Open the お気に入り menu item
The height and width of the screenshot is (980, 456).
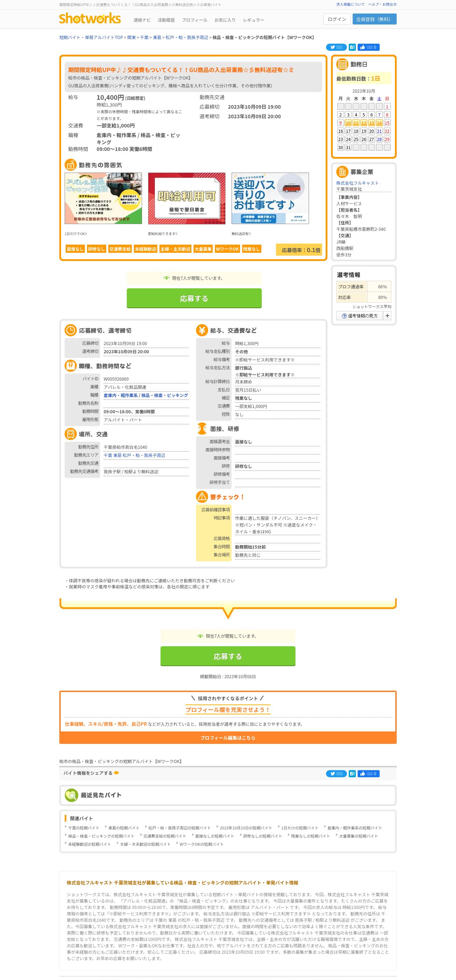click(225, 20)
